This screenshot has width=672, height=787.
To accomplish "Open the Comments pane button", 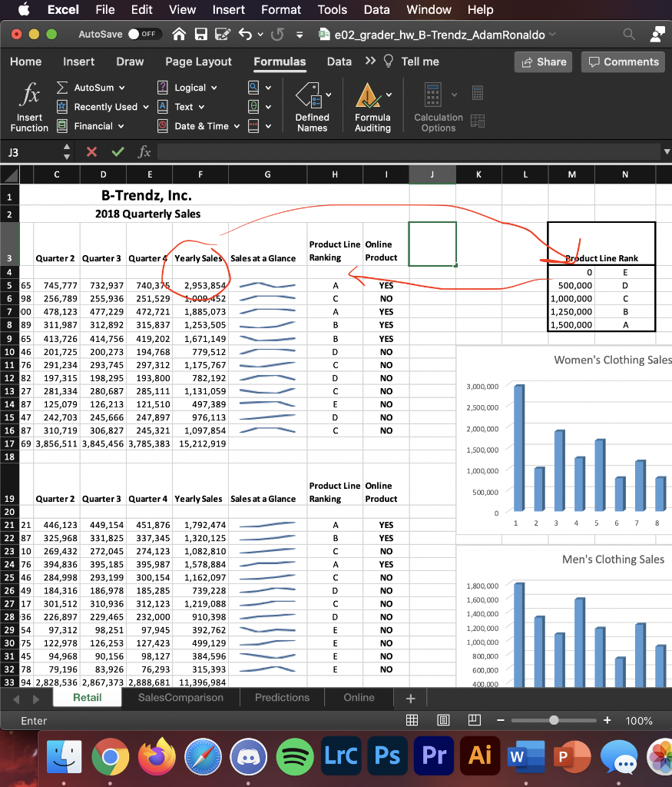I will click(x=623, y=61).
